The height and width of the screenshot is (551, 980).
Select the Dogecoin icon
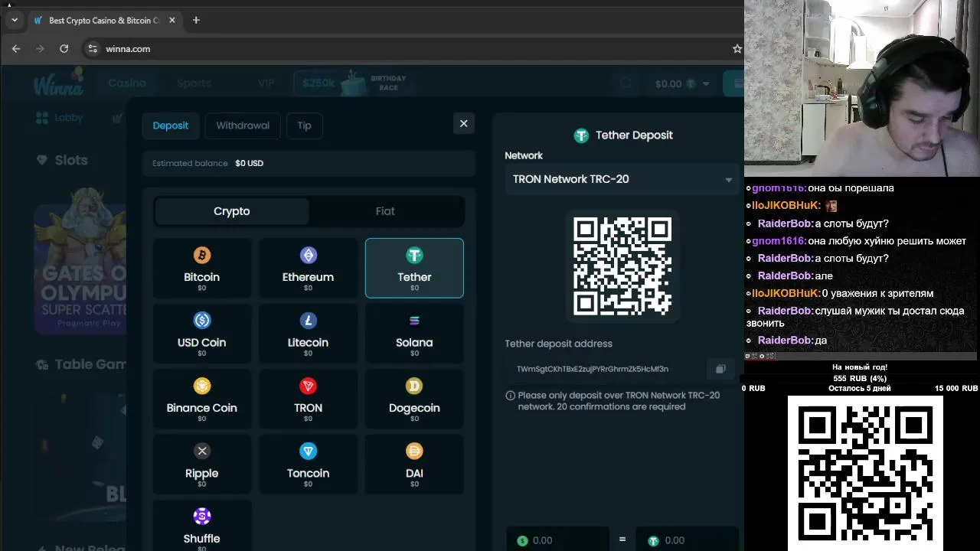click(414, 386)
